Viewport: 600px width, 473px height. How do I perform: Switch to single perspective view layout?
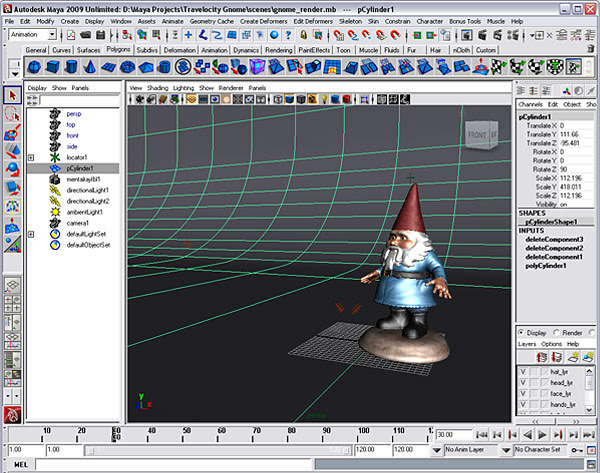coord(12,286)
